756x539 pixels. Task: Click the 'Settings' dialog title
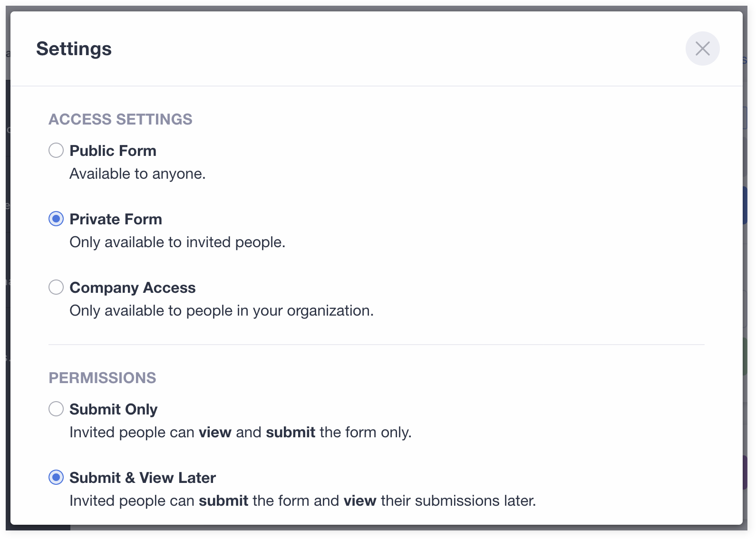click(x=74, y=49)
